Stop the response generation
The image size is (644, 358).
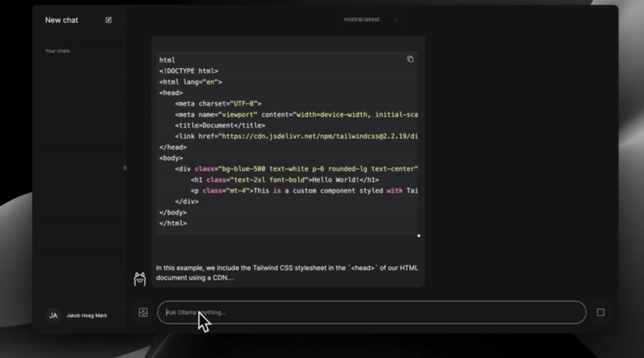600,313
